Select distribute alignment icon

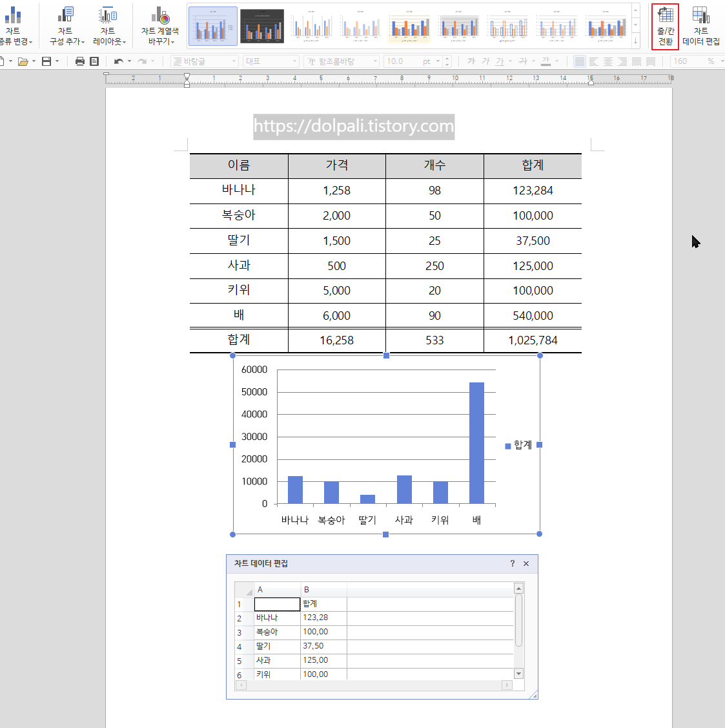[637, 61]
